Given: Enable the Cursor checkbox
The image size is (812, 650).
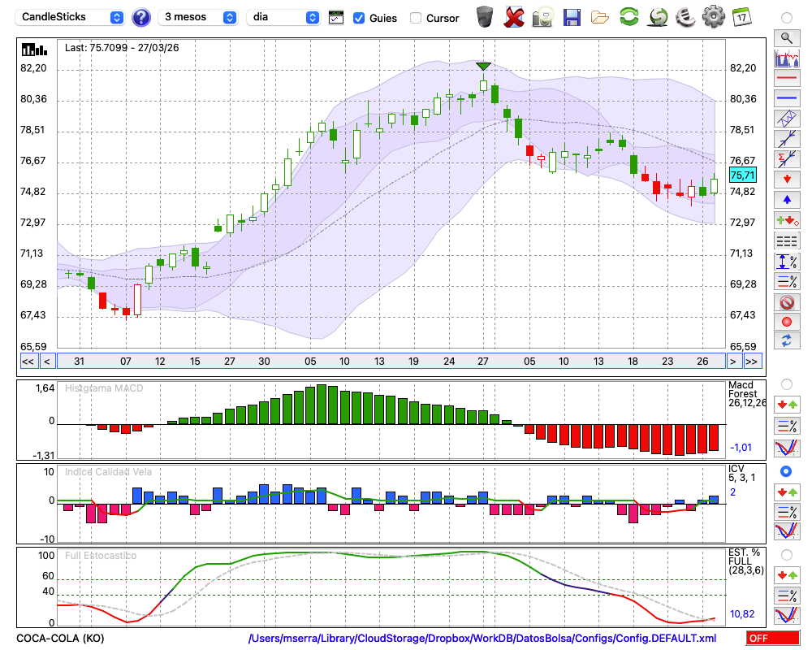Looking at the screenshot, I should click(x=416, y=18).
